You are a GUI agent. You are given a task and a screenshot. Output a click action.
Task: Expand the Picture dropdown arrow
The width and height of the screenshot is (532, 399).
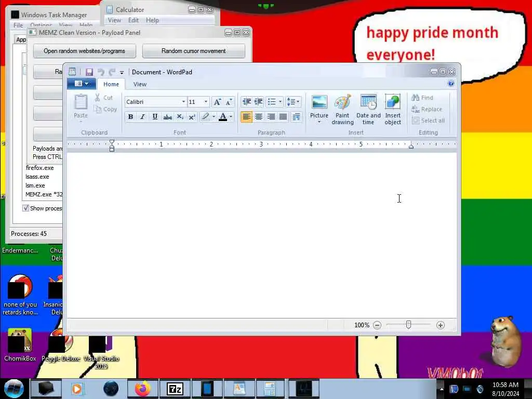point(319,122)
